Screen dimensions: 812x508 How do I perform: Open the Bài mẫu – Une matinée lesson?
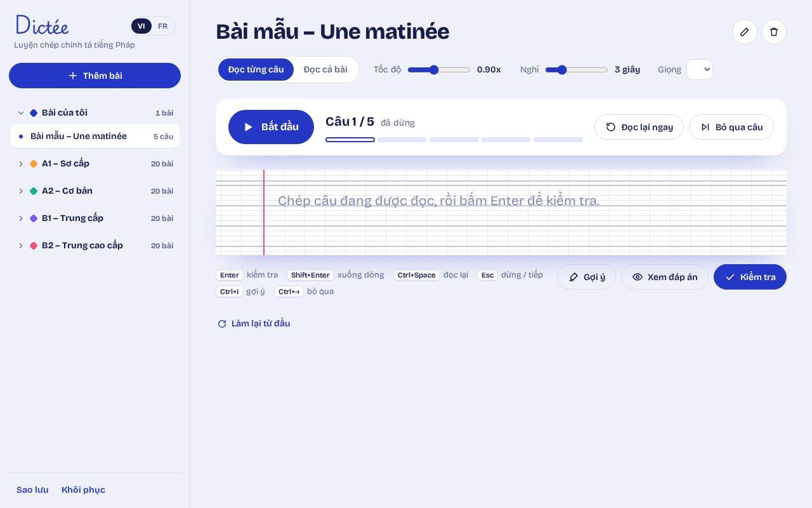95,137
